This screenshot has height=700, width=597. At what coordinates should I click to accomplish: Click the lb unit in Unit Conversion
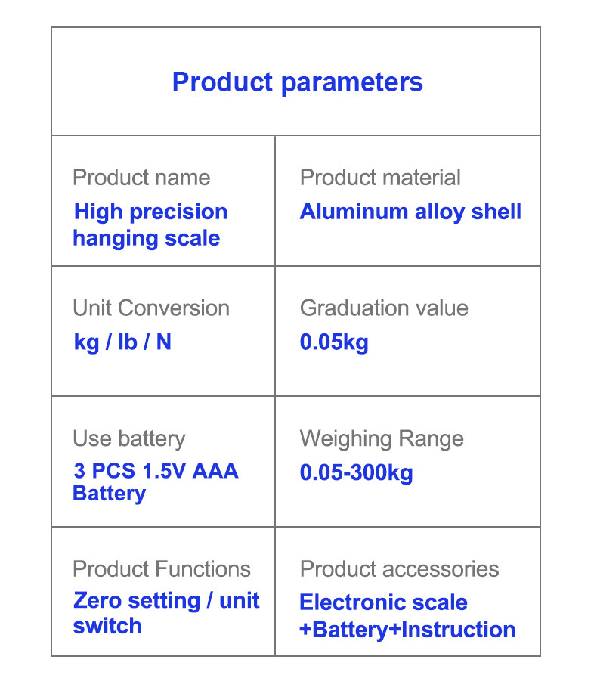(x=128, y=342)
